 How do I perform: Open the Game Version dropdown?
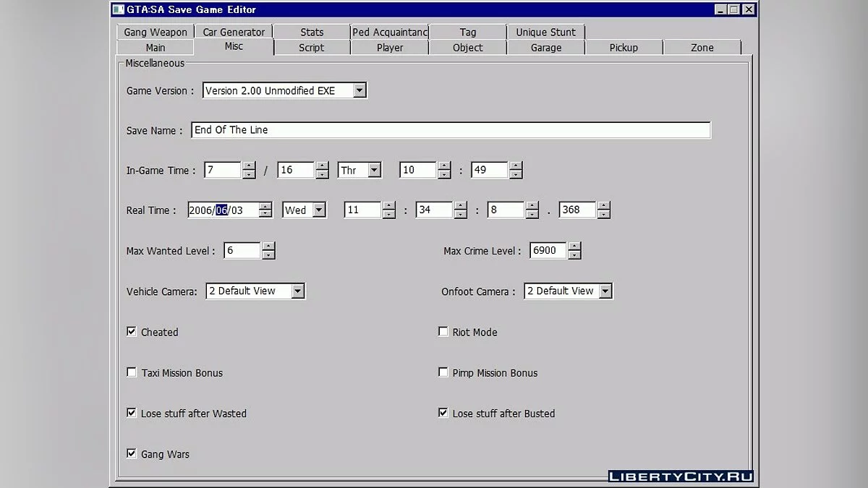[359, 90]
